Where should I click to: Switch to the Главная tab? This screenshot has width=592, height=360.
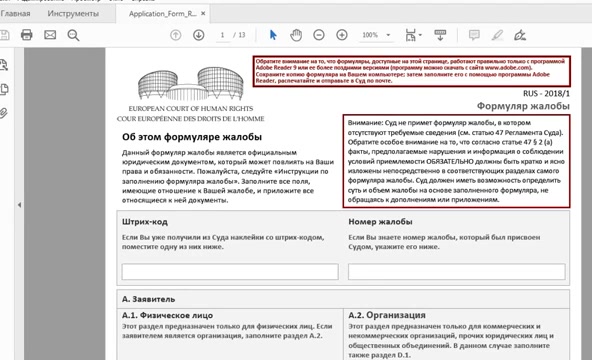point(15,14)
